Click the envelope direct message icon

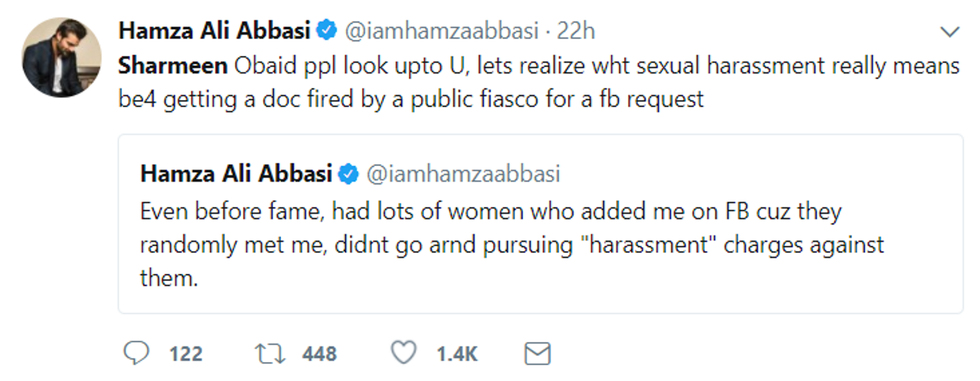[537, 353]
